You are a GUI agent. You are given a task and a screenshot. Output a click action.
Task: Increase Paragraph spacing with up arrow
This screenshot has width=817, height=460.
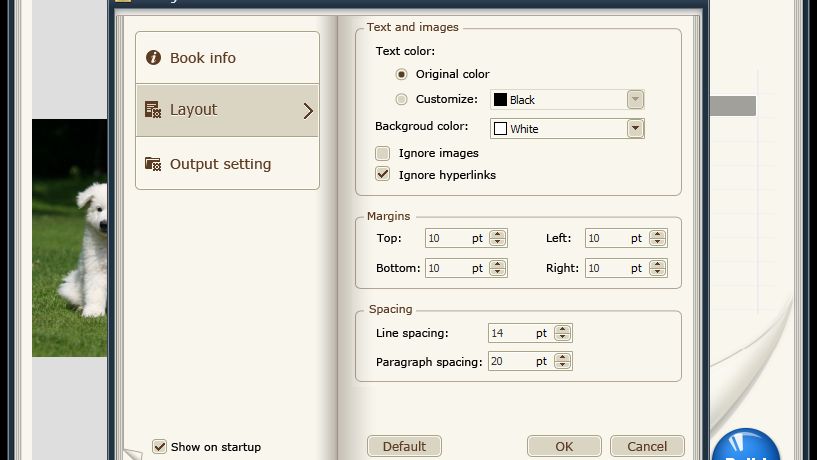tap(562, 357)
